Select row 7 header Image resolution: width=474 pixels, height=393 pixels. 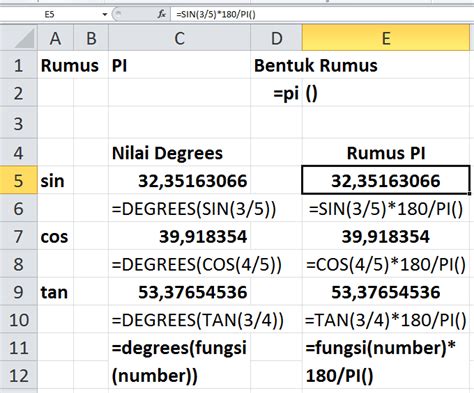(19, 236)
